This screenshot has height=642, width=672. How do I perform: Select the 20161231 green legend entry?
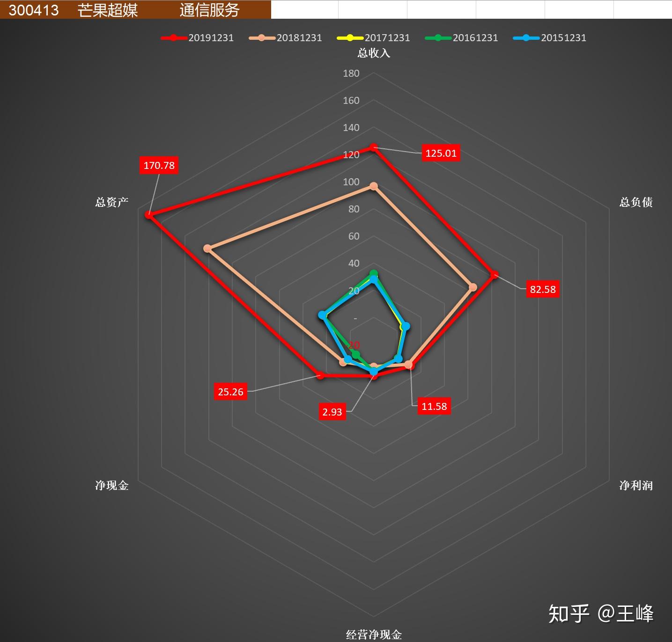461,38
